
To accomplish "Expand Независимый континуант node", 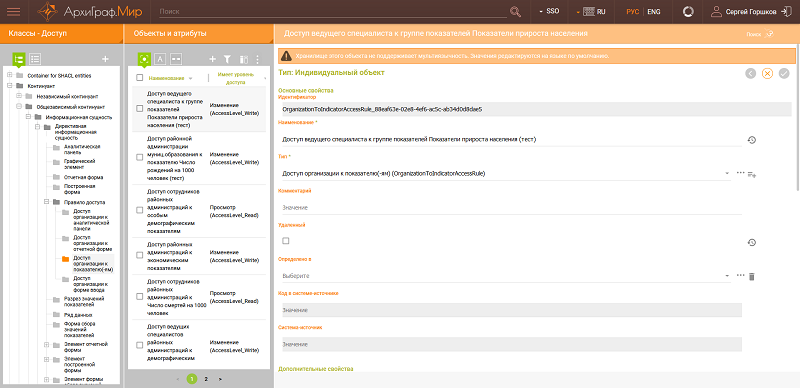I will (19, 96).
